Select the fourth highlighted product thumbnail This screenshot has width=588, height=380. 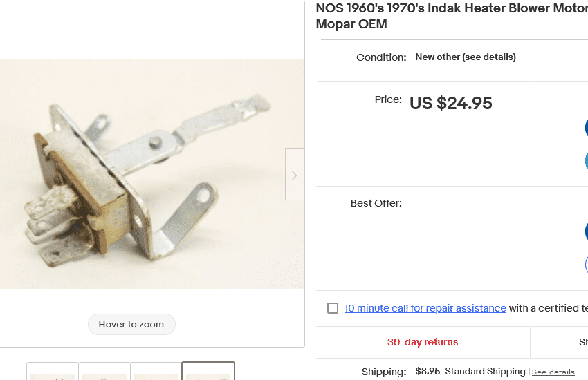(208, 372)
